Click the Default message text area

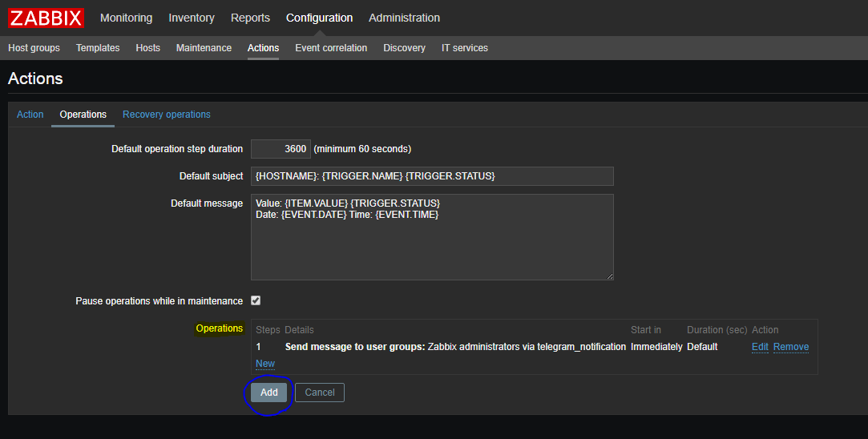pos(432,237)
